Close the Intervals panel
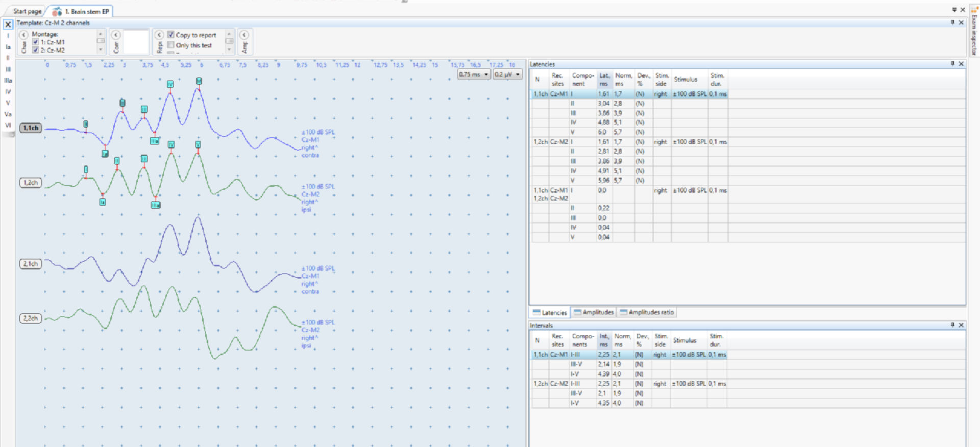 point(961,325)
